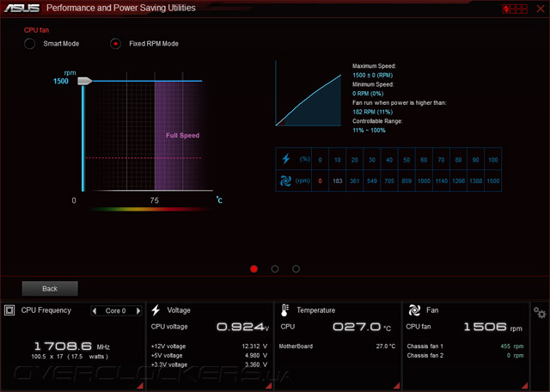Click the 100 percent table cell
The width and height of the screenshot is (550, 392).
(x=492, y=160)
